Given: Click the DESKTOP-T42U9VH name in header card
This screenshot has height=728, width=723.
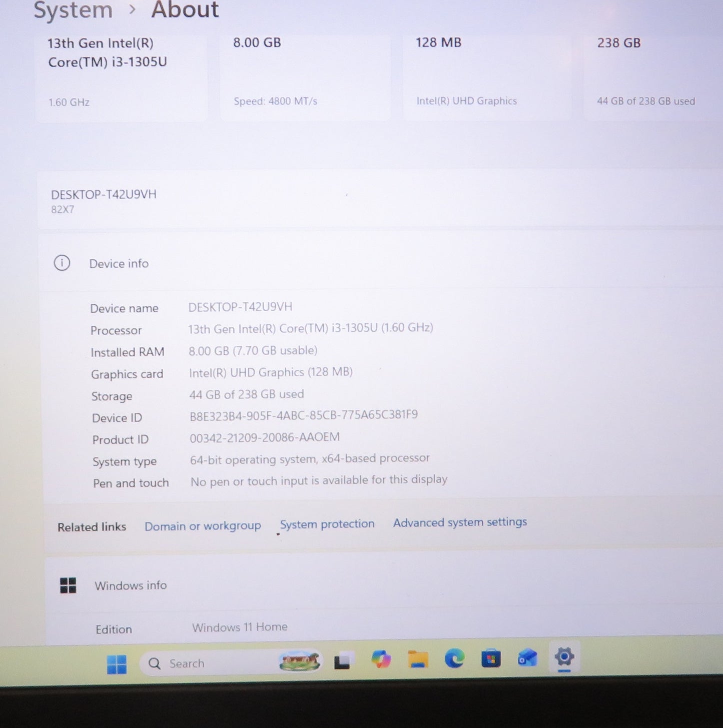Looking at the screenshot, I should (104, 194).
